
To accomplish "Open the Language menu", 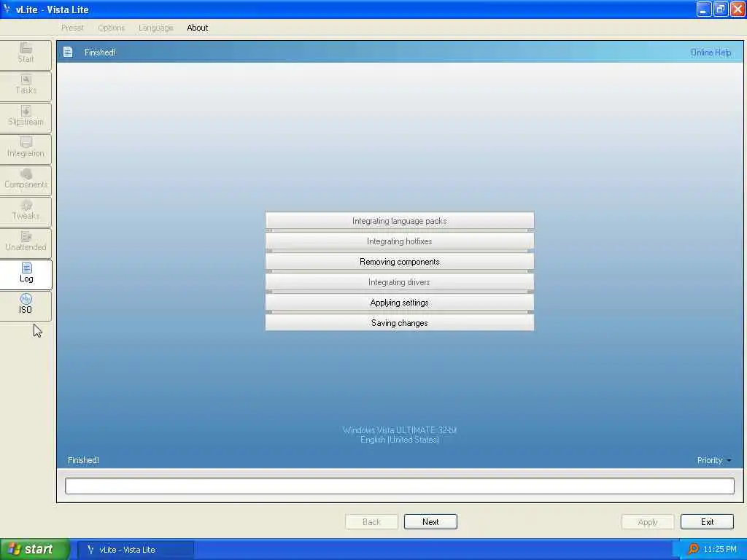I will pos(156,28).
